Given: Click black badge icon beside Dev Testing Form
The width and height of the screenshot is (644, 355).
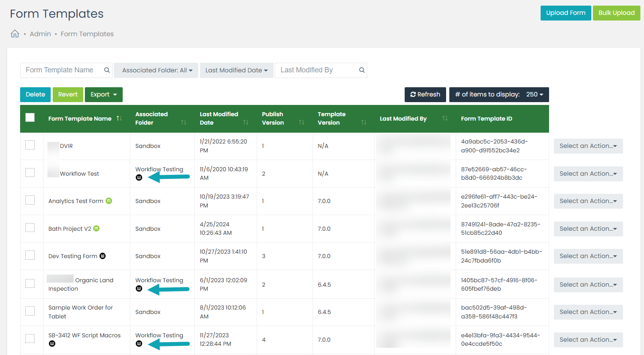Looking at the screenshot, I should 103,256.
